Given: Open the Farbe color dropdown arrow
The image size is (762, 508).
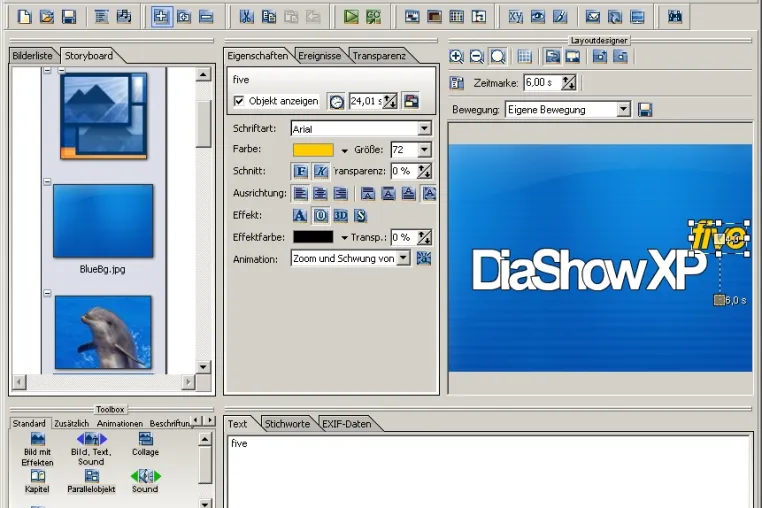Looking at the screenshot, I should (345, 151).
